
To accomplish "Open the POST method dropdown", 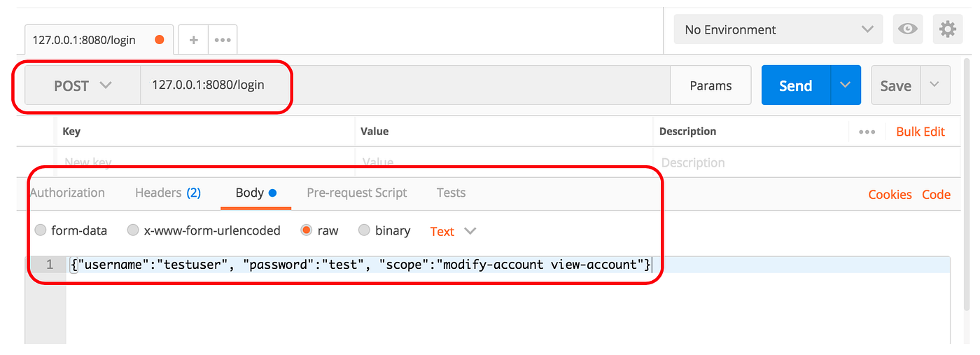I will 83,85.
